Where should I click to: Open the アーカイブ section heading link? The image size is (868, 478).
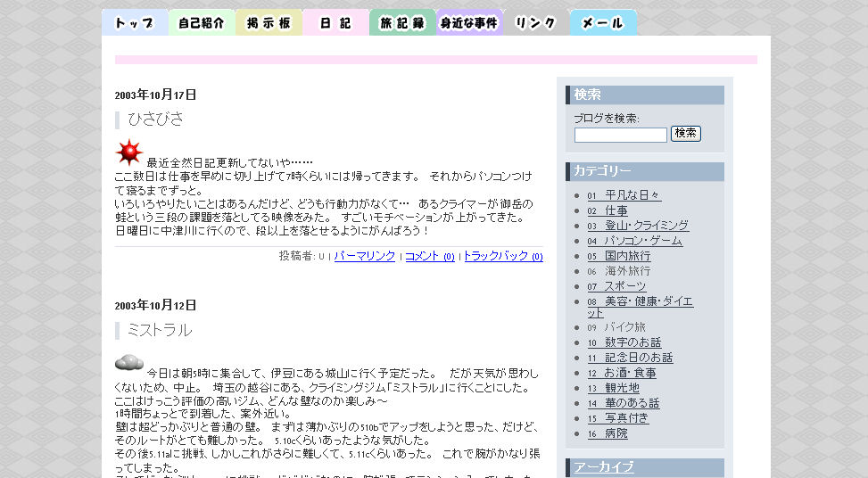tap(603, 467)
